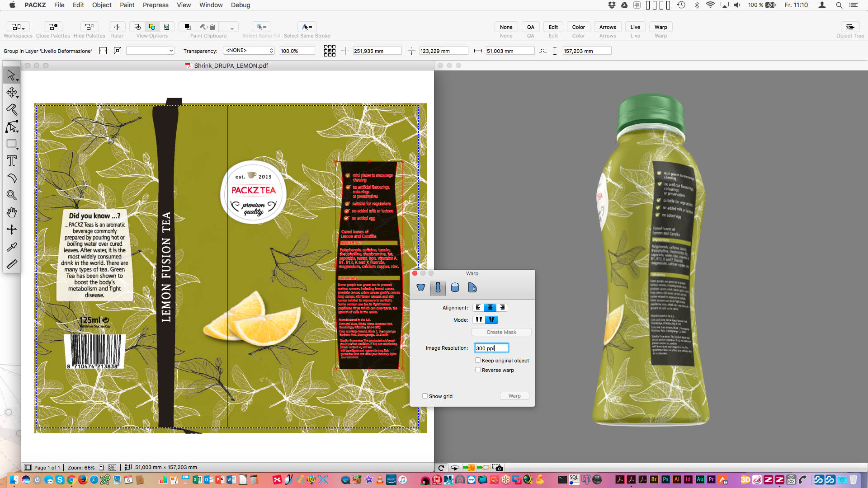Click the Hide Palettes icon
868x488 pixels.
pyautogui.click(x=89, y=27)
